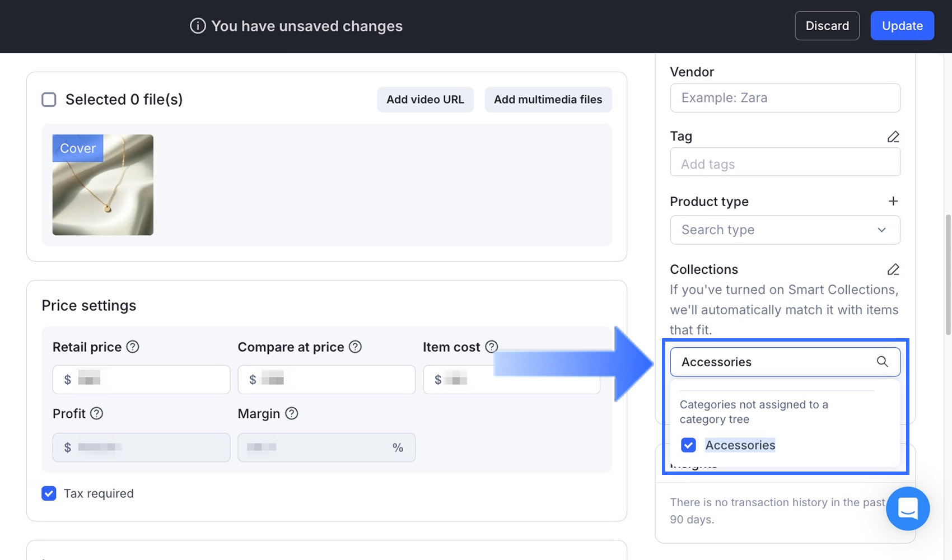Uncheck the Accessories collection checkbox
Screen dimensions: 952x560
tap(688, 445)
